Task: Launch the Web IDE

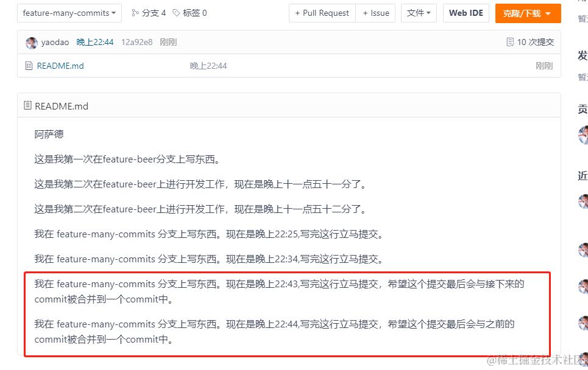Action: click(x=466, y=13)
